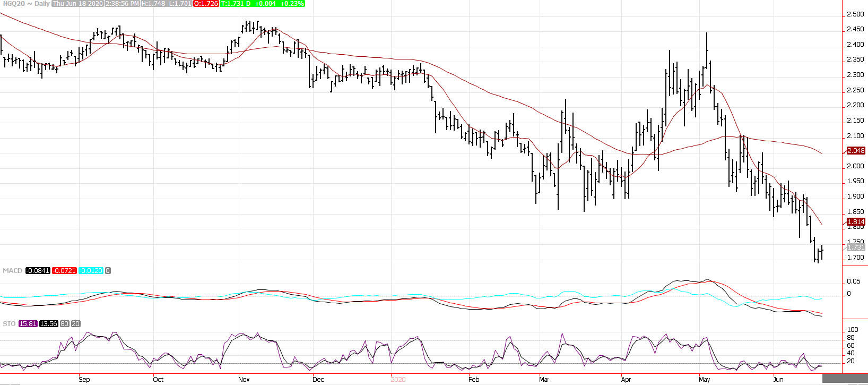This screenshot has height=385, width=868.
Task: Click the red -0.0721 MACD signal badge
Action: pyautogui.click(x=64, y=271)
